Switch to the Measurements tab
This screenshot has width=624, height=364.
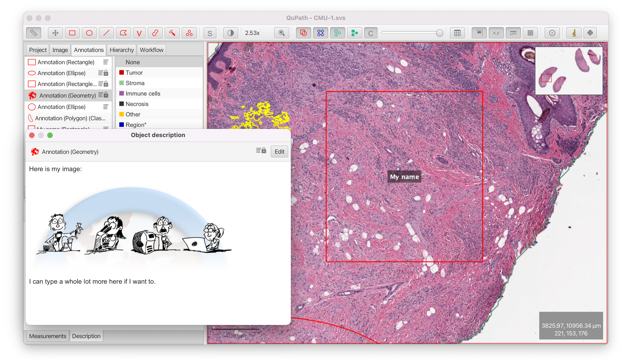point(47,336)
